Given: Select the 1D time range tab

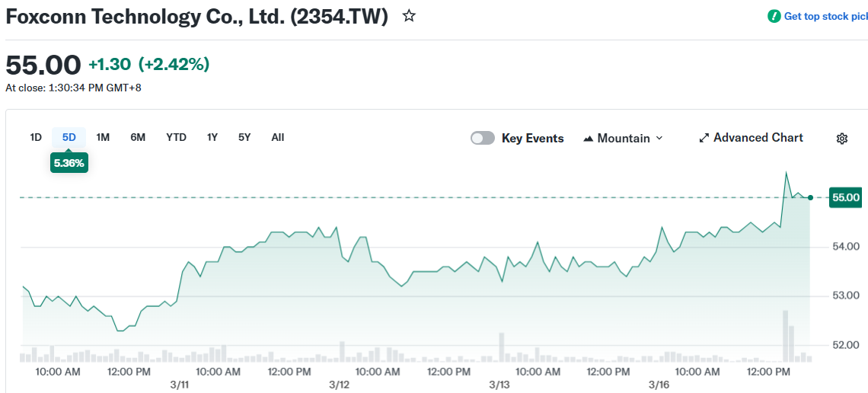Looking at the screenshot, I should point(36,137).
